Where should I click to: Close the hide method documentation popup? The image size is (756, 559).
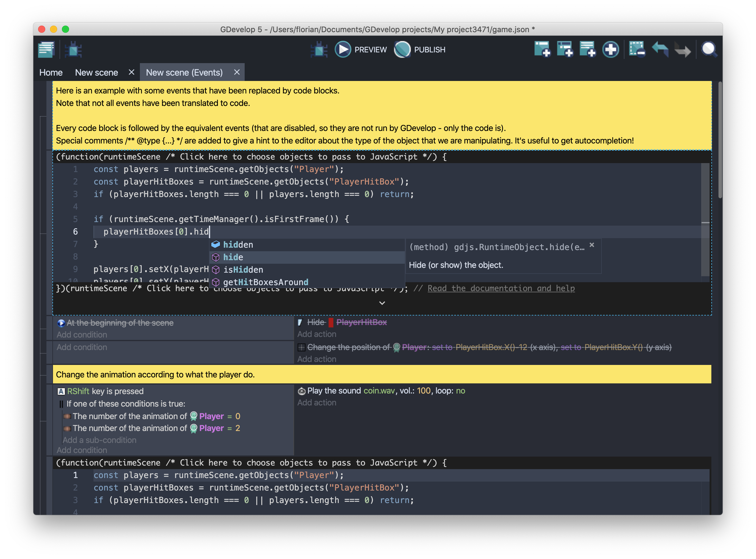(x=592, y=245)
